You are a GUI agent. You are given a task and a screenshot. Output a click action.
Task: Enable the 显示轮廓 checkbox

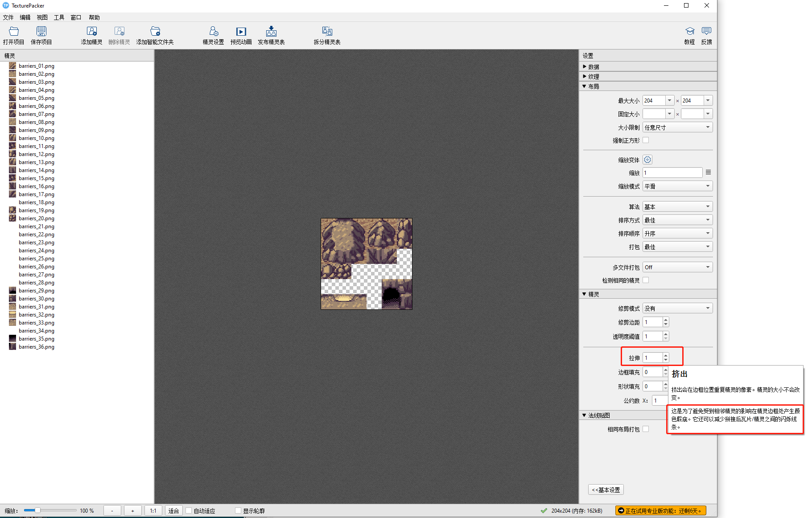tap(238, 511)
